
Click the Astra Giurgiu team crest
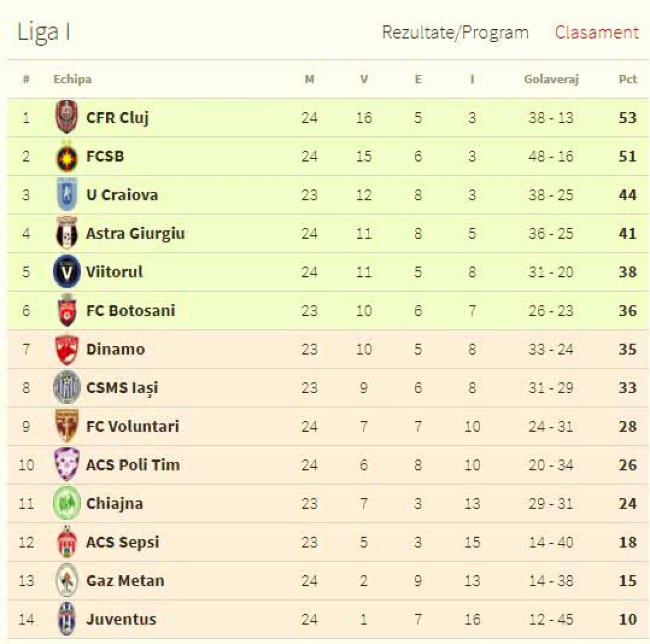click(67, 233)
